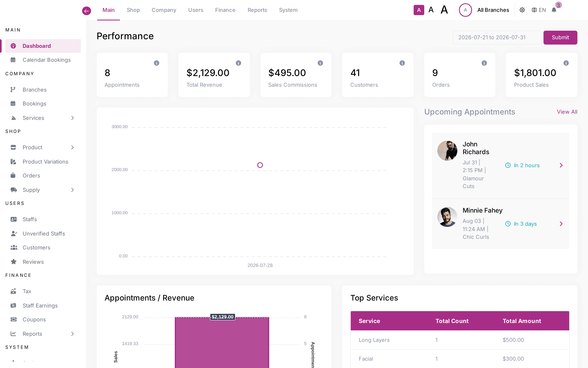This screenshot has height=368, width=588.
Task: Click the $2,129.00 revenue bar
Action: pyautogui.click(x=222, y=343)
